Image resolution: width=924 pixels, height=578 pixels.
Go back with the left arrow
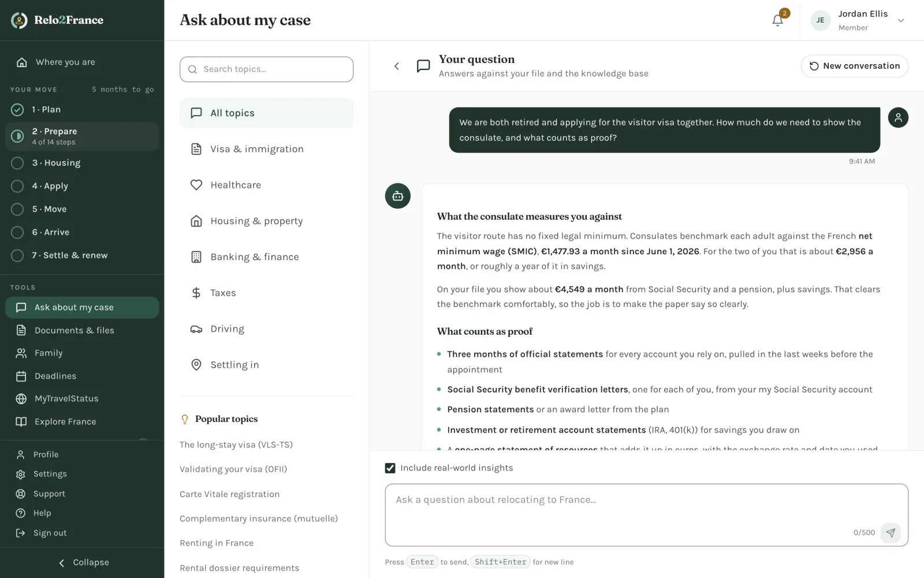coord(397,66)
